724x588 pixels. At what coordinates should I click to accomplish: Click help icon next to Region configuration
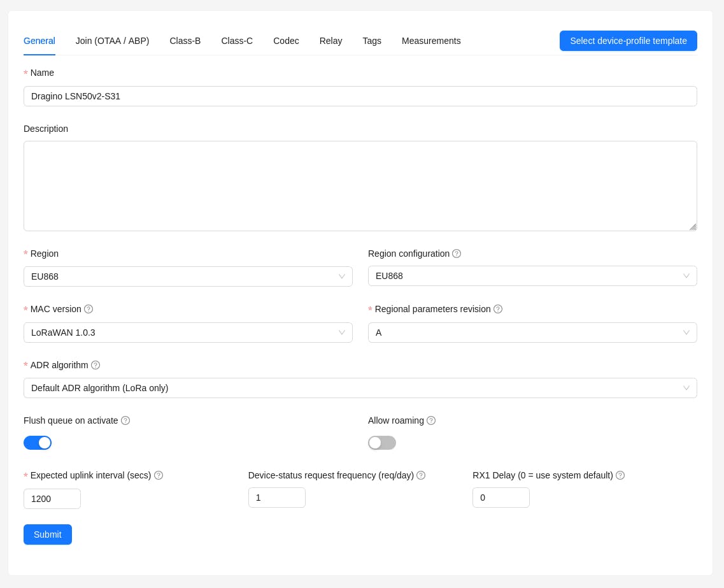[457, 254]
